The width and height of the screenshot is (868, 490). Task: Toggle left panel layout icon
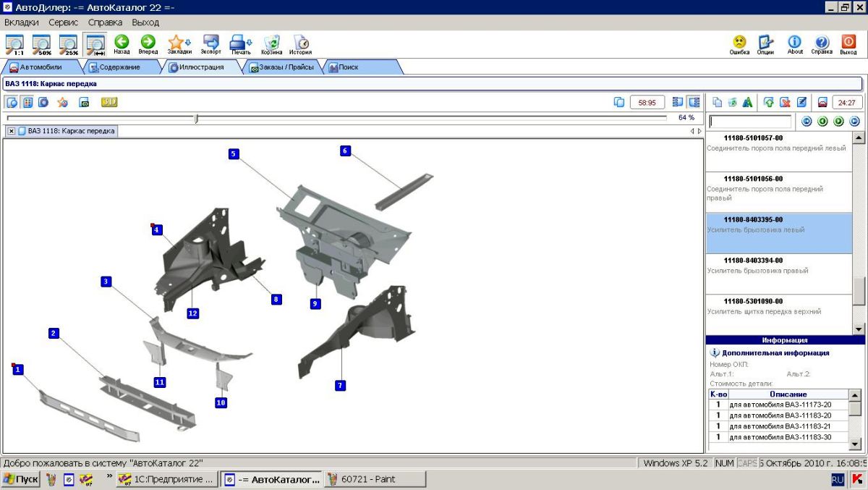pos(678,102)
